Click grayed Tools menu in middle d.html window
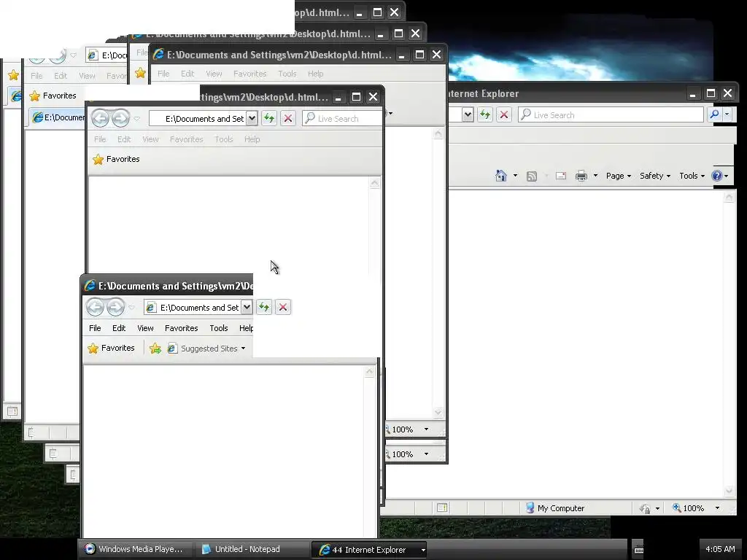 223,139
